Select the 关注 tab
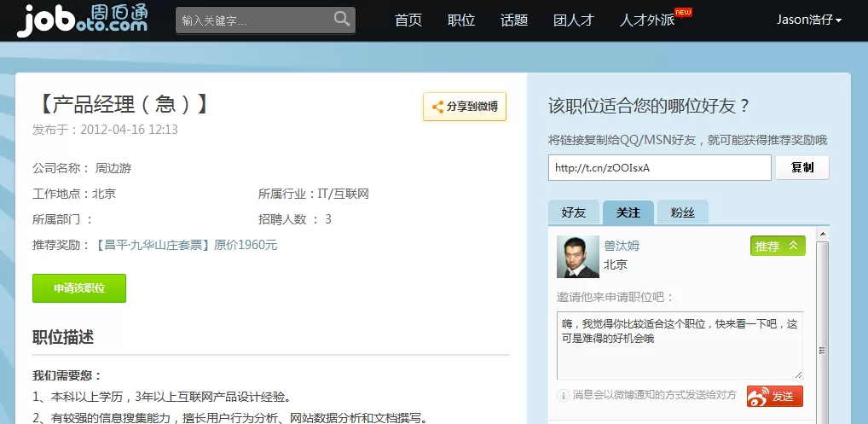 point(628,212)
